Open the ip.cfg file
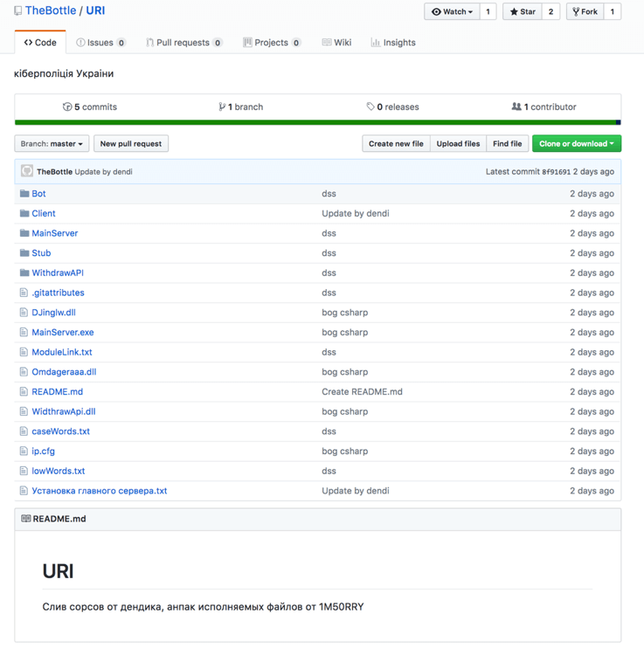Screen dimensions: 644x655 click(x=43, y=452)
